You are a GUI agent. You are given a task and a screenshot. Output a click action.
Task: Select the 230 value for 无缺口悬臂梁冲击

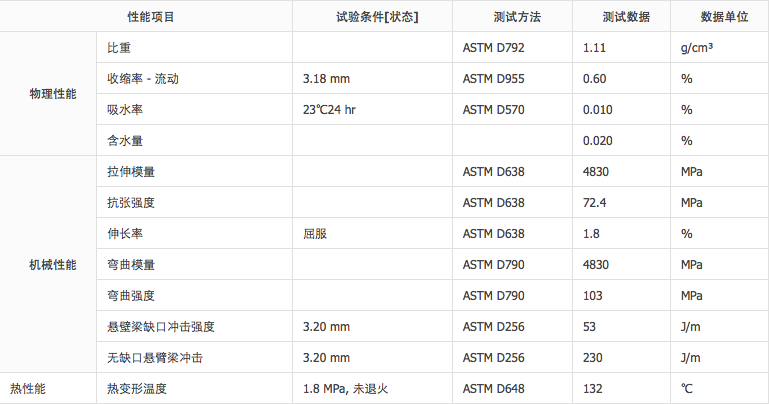(x=593, y=358)
